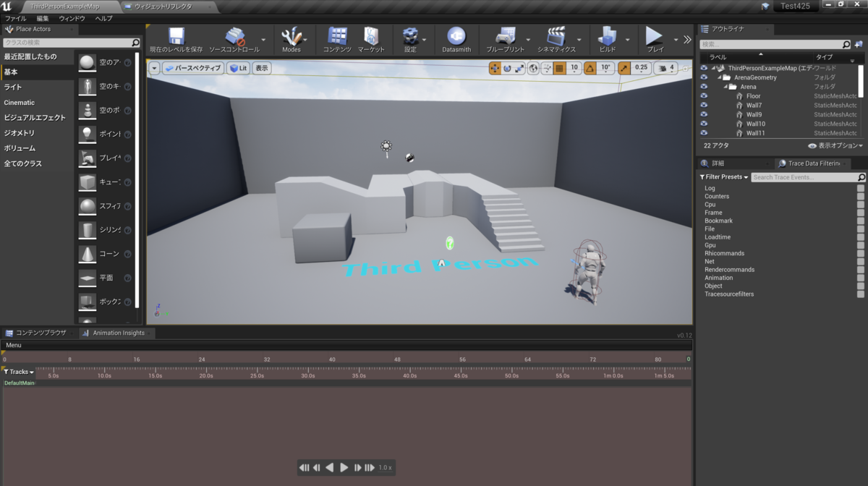Image resolution: width=868 pixels, height=486 pixels.
Task: Expand the toolbar overflow chevron
Action: (687, 40)
